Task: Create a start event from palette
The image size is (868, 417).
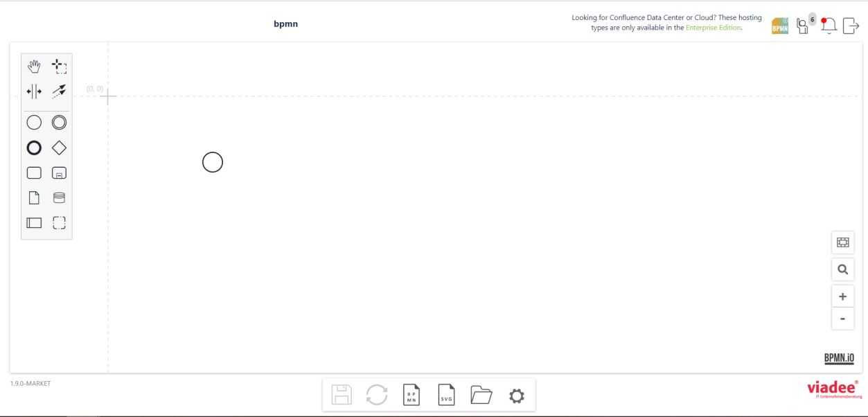Action: coord(34,123)
